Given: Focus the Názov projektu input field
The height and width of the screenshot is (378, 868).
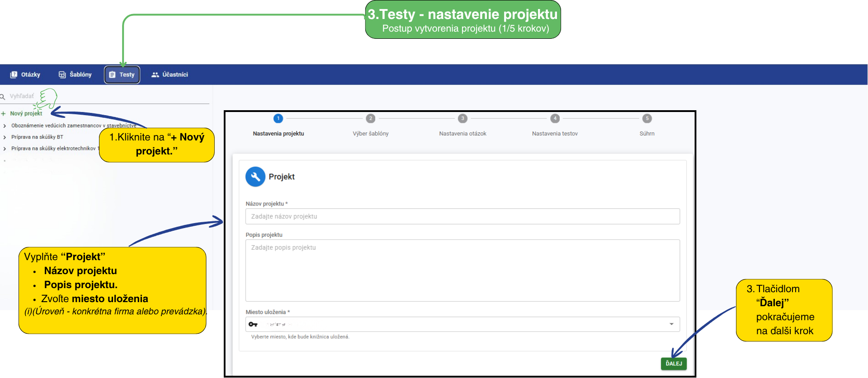Looking at the screenshot, I should click(x=462, y=216).
